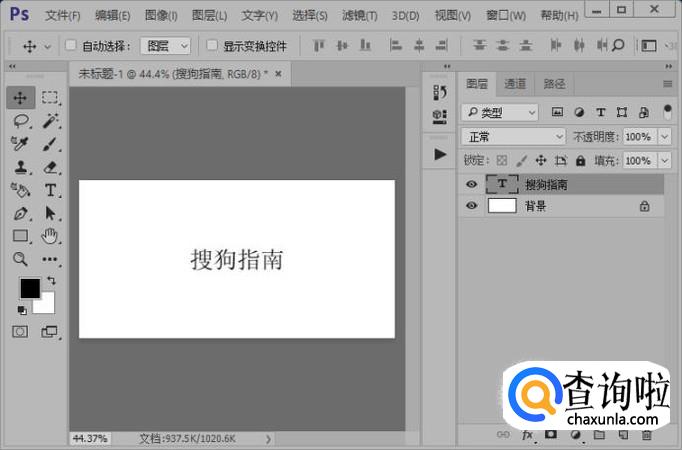The height and width of the screenshot is (450, 682).
Task: Select the Magic Wand tool
Action: tap(50, 121)
